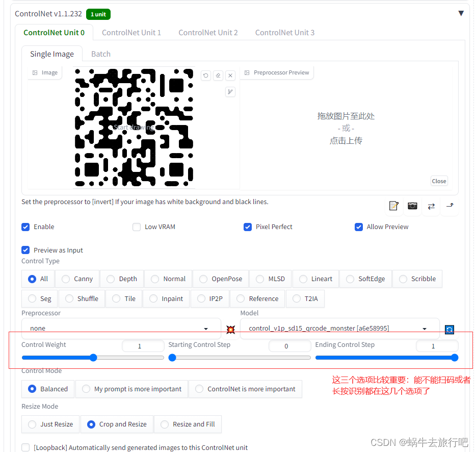Uncheck the Enable checkbox
This screenshot has height=452, width=476.
25,227
